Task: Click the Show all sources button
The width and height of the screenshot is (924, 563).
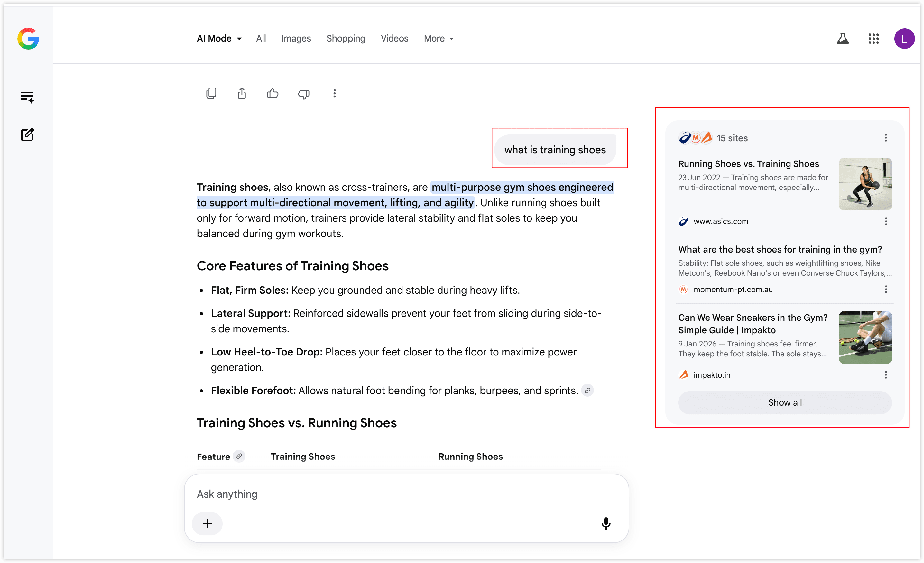Action: coord(784,402)
